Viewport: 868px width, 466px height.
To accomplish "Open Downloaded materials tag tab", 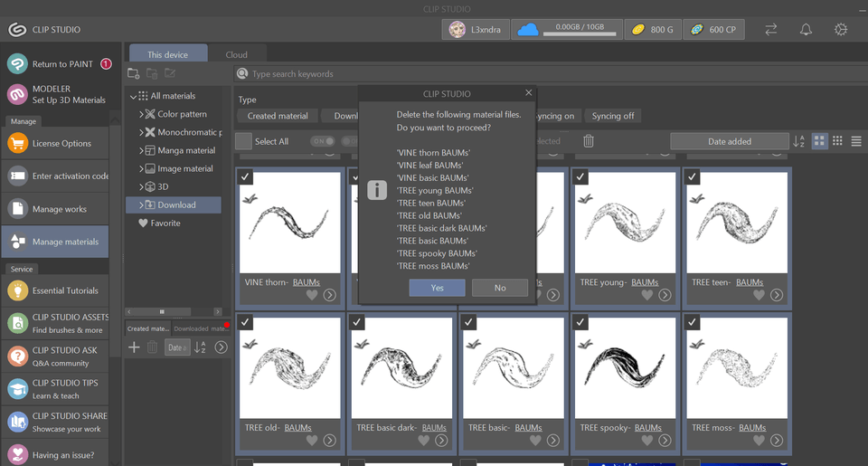I will 201,328.
